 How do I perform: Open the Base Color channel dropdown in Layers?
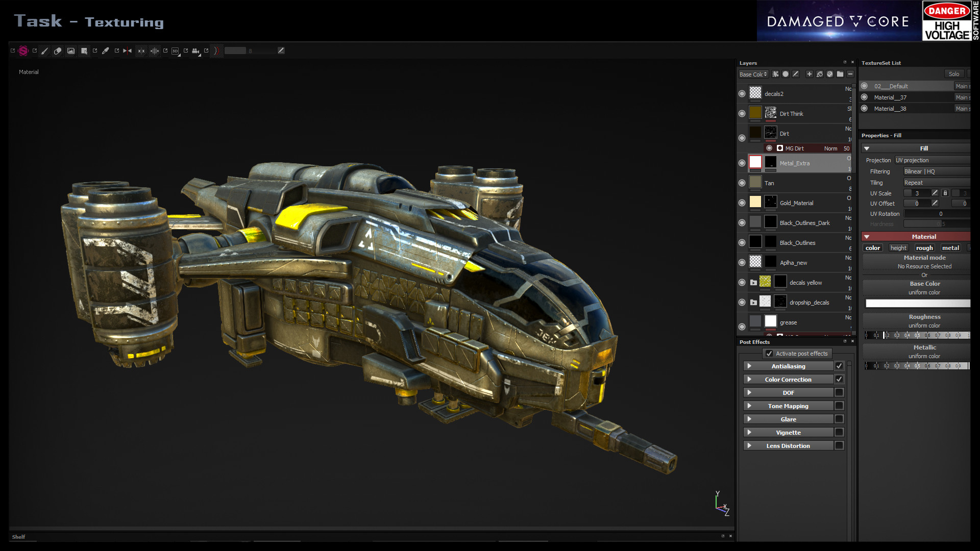coord(753,74)
